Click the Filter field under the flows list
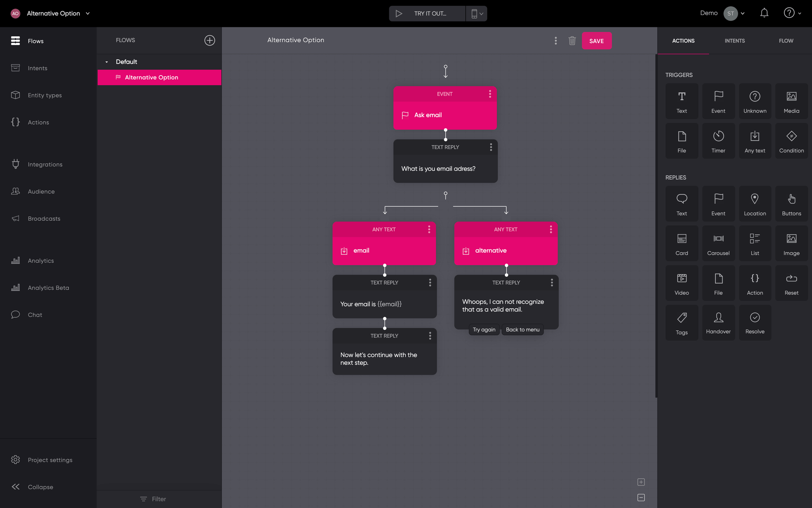 click(158, 499)
